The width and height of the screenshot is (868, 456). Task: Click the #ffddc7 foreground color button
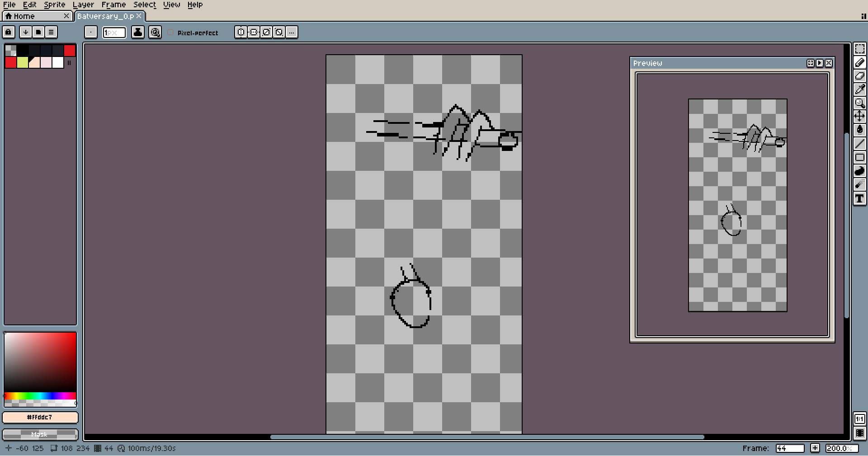pos(40,417)
